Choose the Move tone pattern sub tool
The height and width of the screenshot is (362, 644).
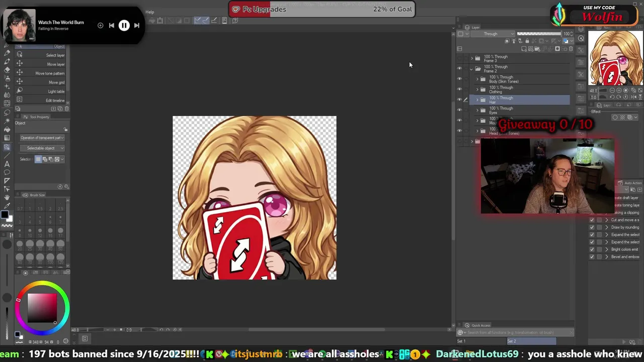click(x=41, y=73)
